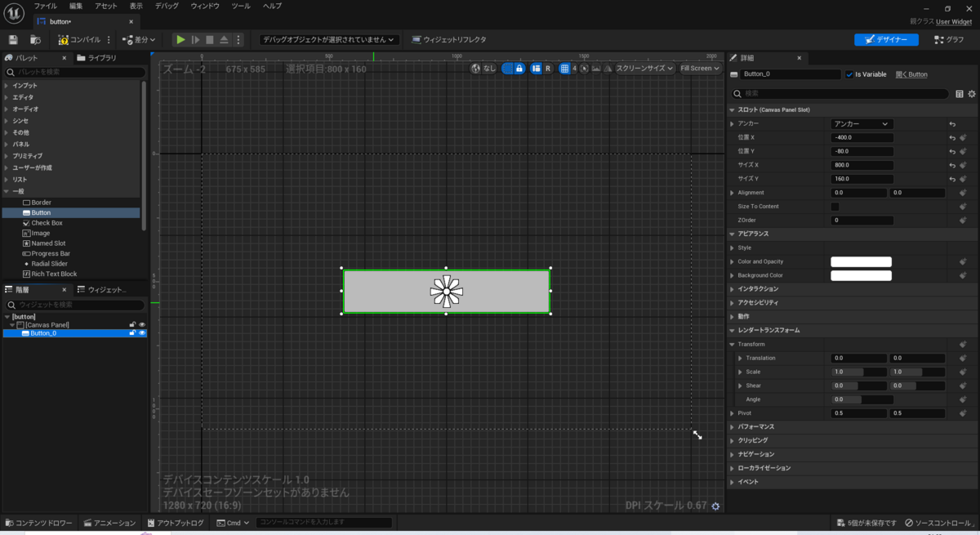Toggle Is Variable checkbox

[849, 74]
